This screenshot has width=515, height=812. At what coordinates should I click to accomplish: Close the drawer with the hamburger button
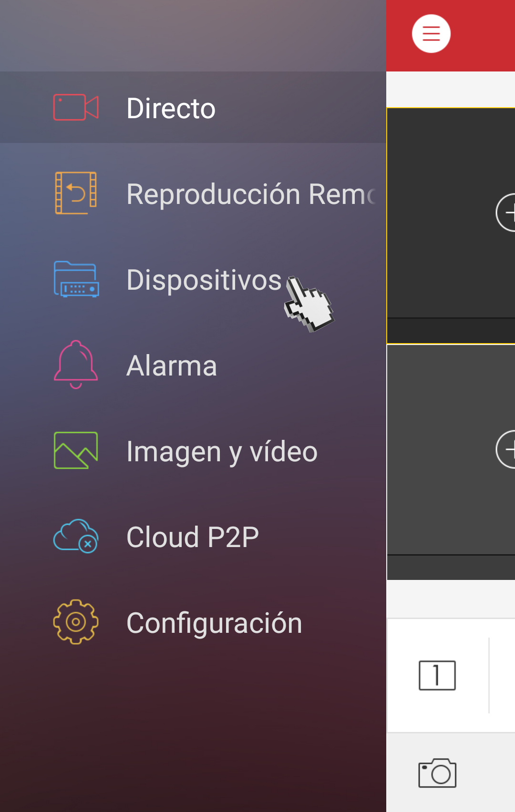pos(431,34)
